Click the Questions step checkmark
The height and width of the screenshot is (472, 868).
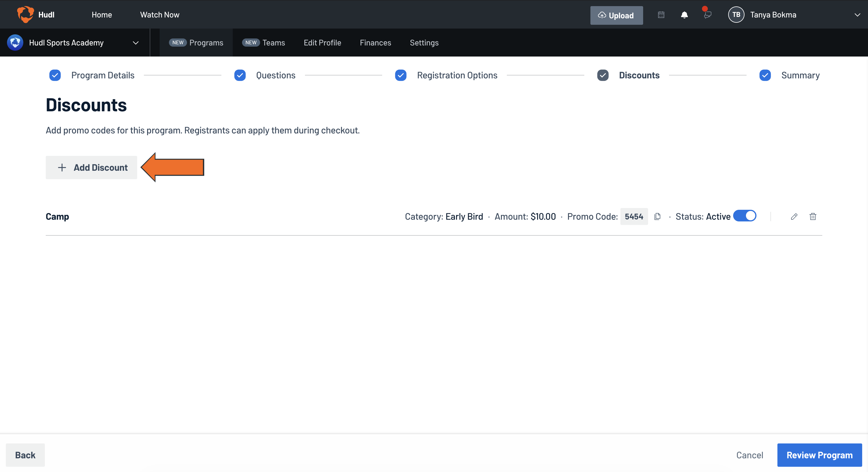click(240, 75)
